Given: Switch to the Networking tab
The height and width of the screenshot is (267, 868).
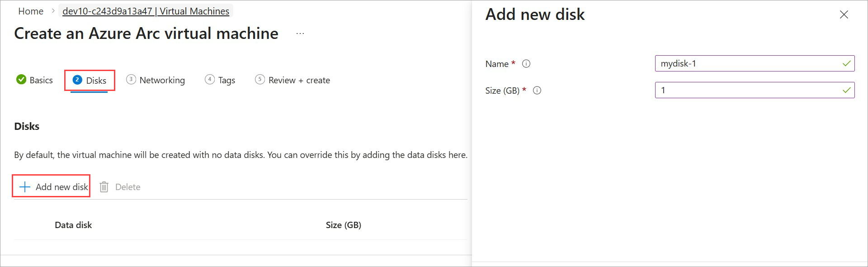Looking at the screenshot, I should point(156,80).
